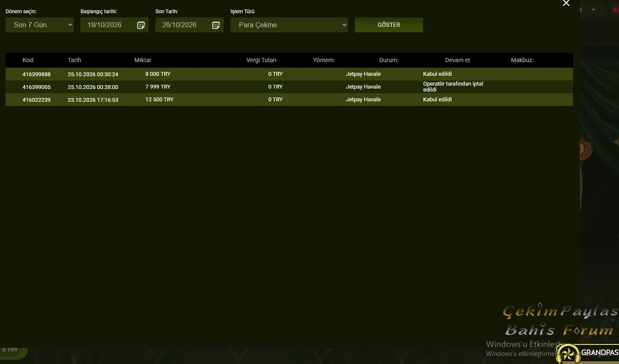The height and width of the screenshot is (364, 619).
Task: Click 'Kabul edildi' status for 416399888
Action: [438, 74]
